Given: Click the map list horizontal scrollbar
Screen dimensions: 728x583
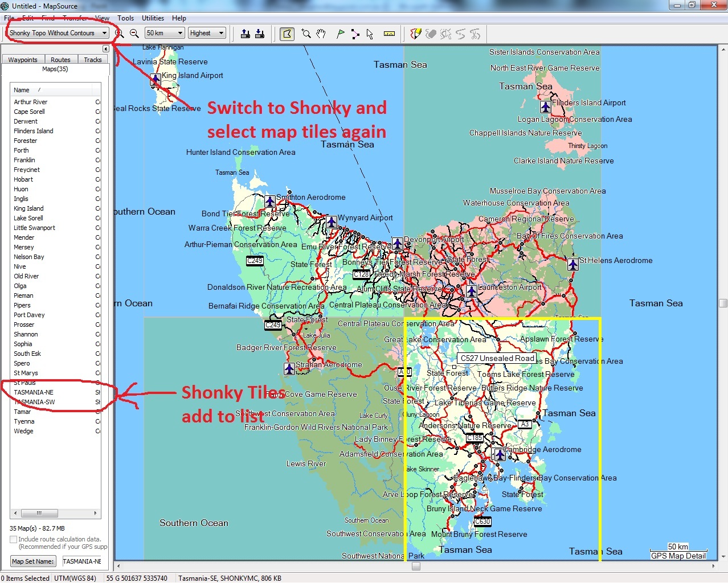Looking at the screenshot, I should 55,513.
